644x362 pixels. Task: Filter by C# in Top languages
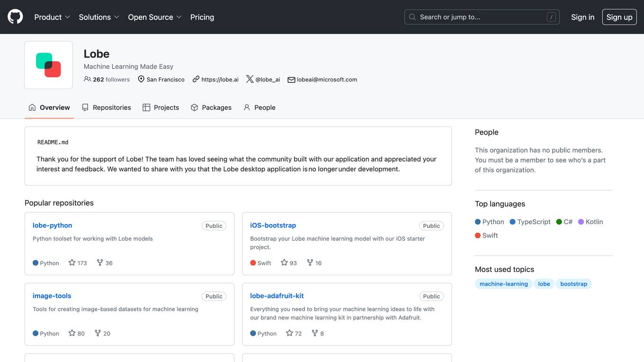tap(564, 222)
